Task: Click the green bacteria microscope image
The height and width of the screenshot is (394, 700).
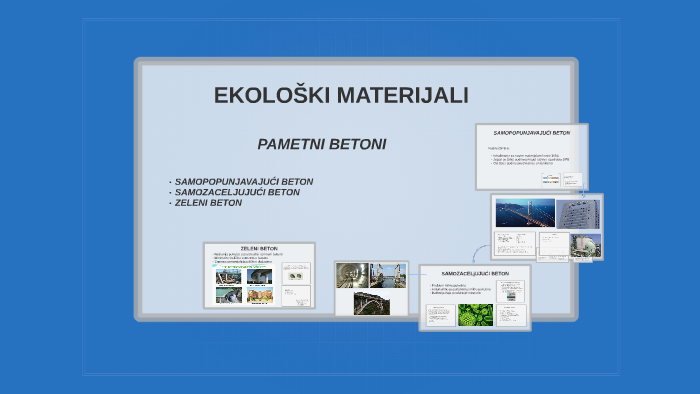Action: point(475,315)
